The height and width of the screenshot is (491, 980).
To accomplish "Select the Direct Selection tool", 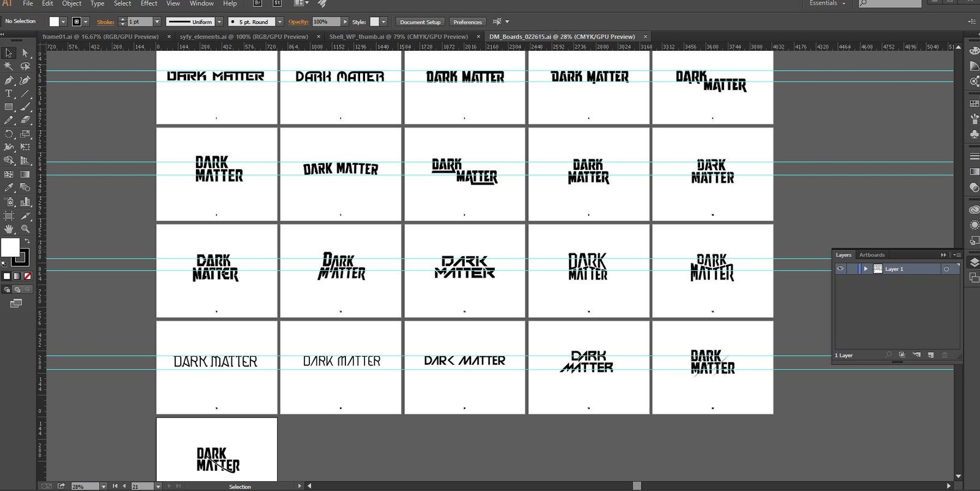I will coord(24,53).
